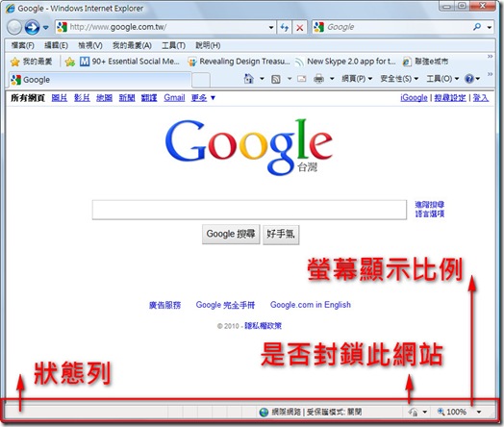
Task: Click the main Google search text field
Action: click(x=249, y=210)
